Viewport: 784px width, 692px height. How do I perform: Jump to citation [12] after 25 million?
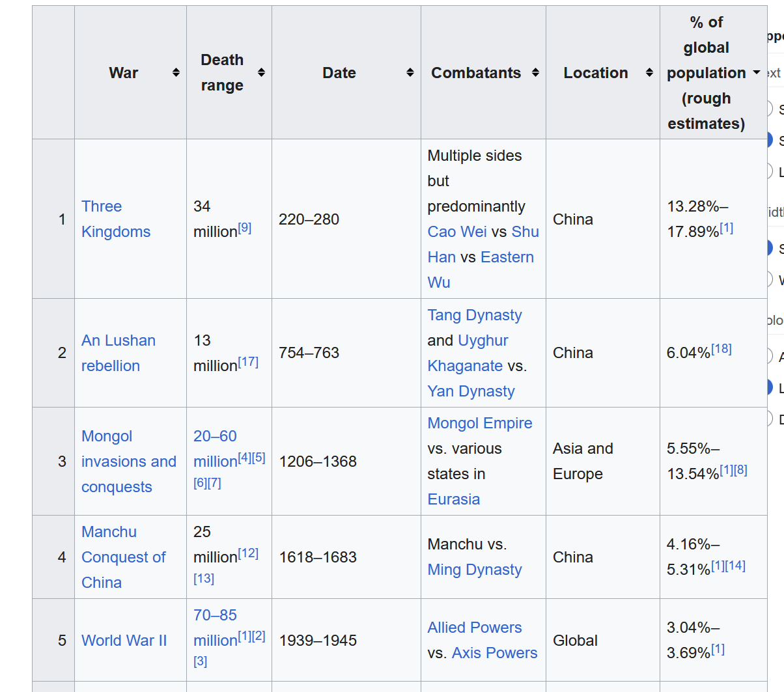[x=248, y=553]
